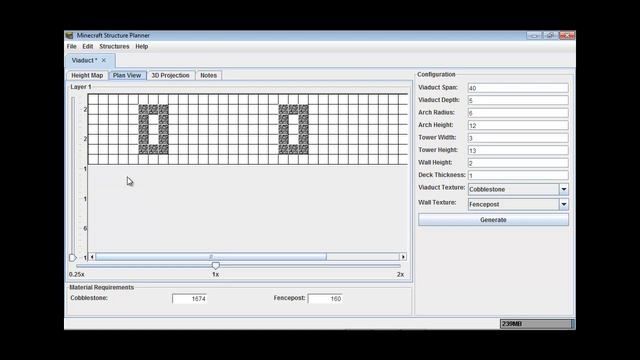Click the Arch Height input field

pyautogui.click(x=518, y=125)
